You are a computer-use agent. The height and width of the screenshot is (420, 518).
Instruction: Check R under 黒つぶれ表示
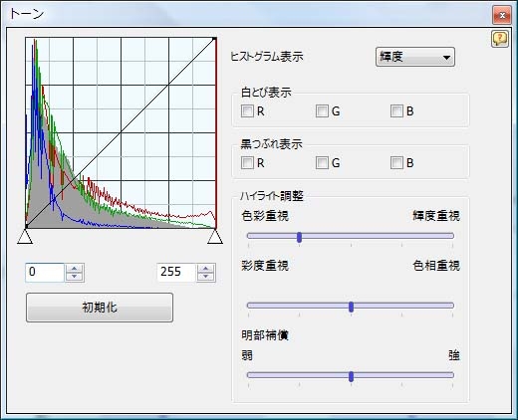point(247,163)
